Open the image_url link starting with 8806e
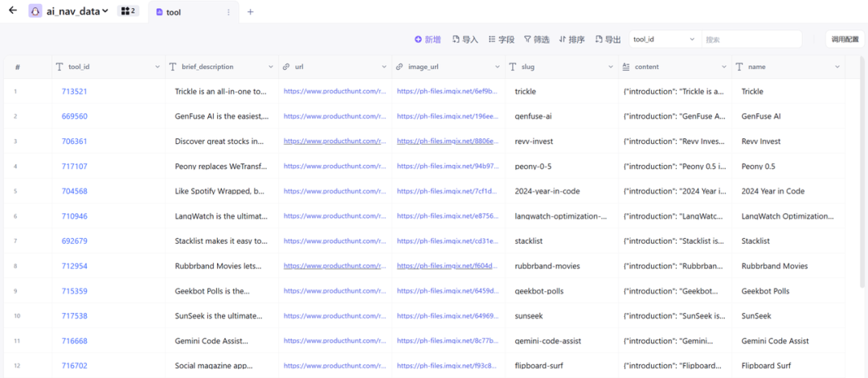This screenshot has height=378, width=868. [448, 142]
